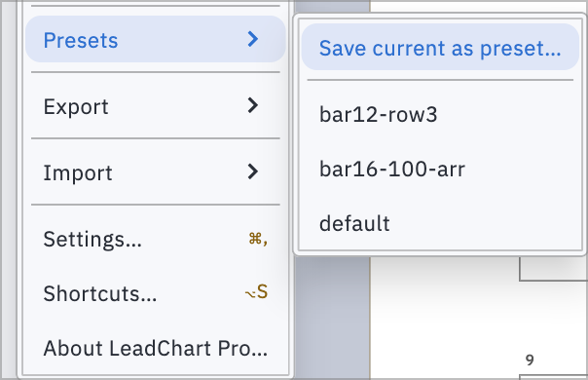588x380 pixels.
Task: Click the chevron arrow beside Presets
Action: click(253, 39)
